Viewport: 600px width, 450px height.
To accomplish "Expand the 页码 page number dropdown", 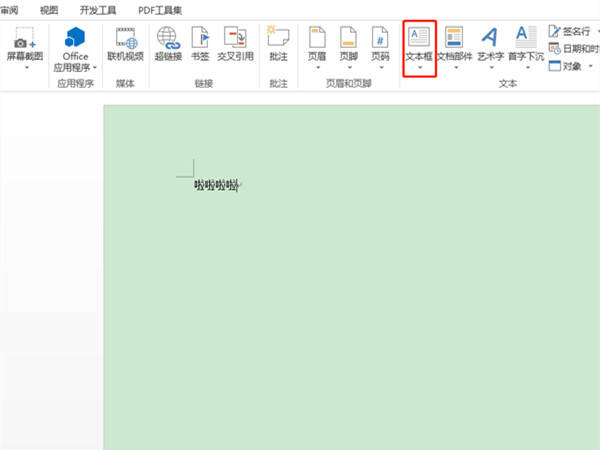I will 380,49.
